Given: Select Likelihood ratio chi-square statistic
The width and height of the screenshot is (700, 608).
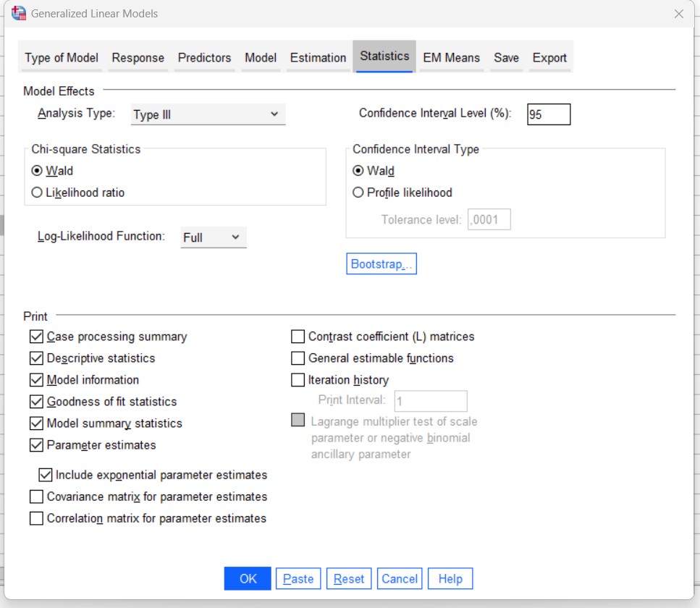Looking at the screenshot, I should click(x=37, y=193).
